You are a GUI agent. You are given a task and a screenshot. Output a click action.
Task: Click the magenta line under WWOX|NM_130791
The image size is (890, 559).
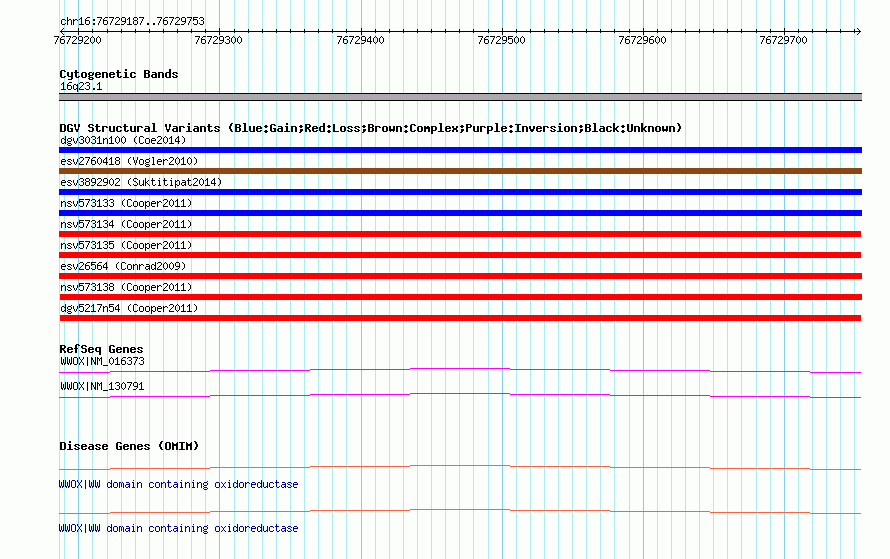click(460, 396)
